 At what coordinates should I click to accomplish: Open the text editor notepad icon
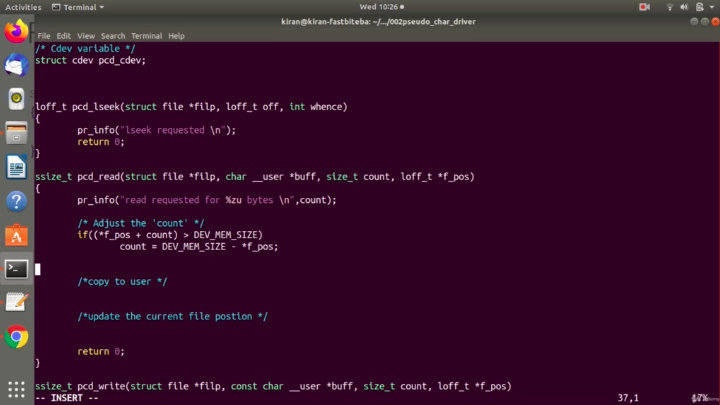pyautogui.click(x=16, y=303)
